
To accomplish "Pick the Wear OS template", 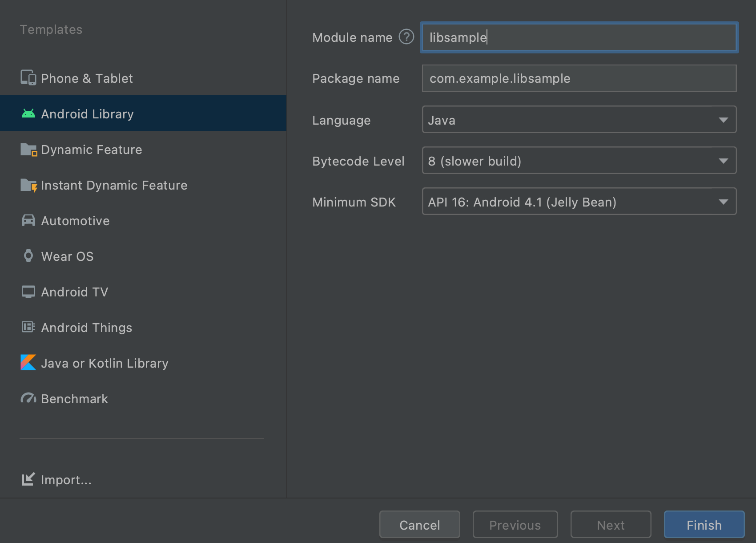I will pyautogui.click(x=143, y=256).
